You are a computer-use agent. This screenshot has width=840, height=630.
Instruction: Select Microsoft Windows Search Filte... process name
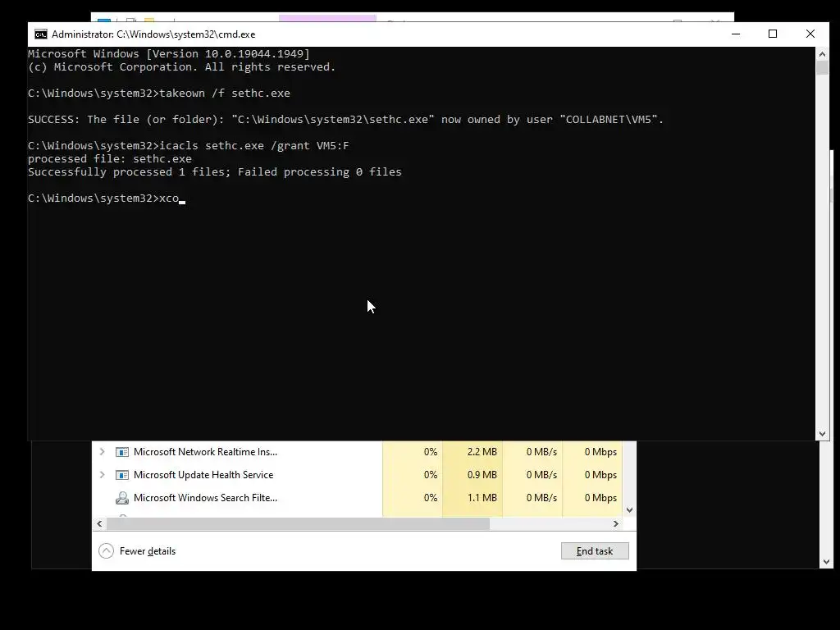205,498
